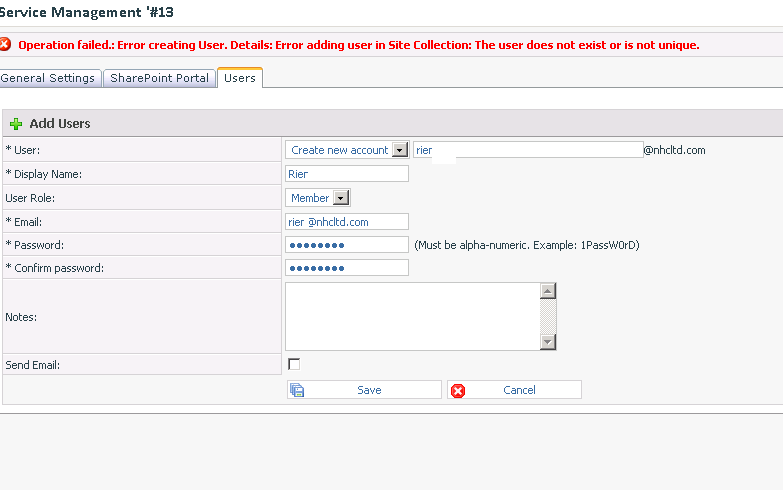Click the Notes scrollbar up arrow
Screen dimensions: 783x490
(x=547, y=291)
